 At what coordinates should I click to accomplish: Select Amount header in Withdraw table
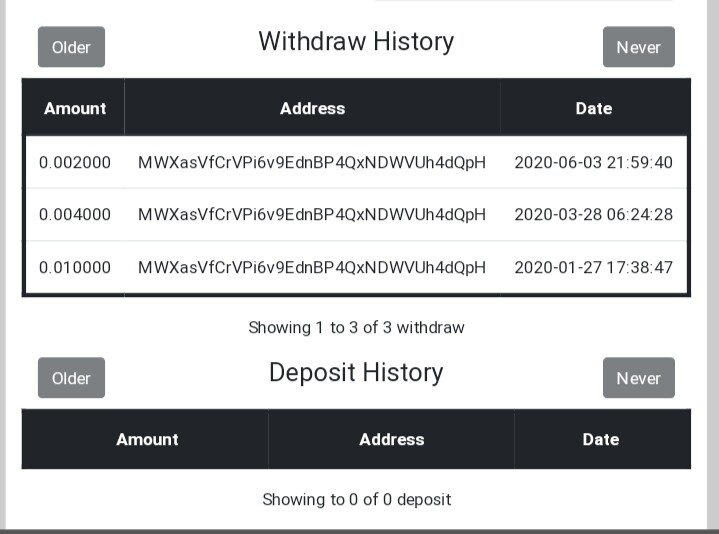click(x=75, y=108)
